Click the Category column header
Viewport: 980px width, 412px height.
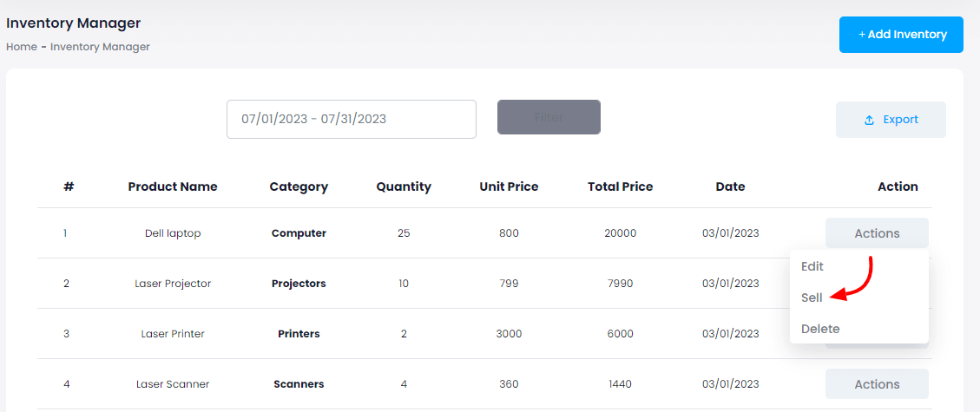[x=299, y=186]
